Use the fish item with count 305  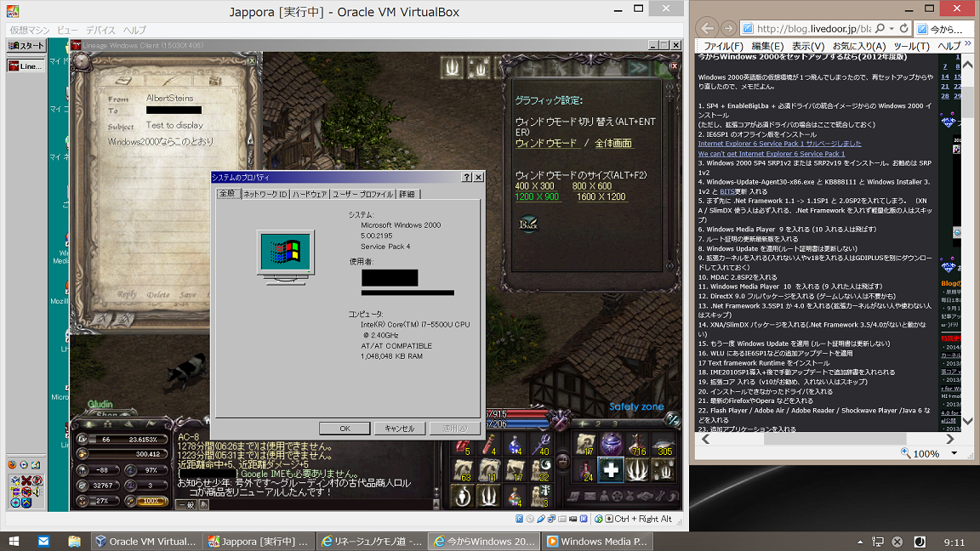664,444
